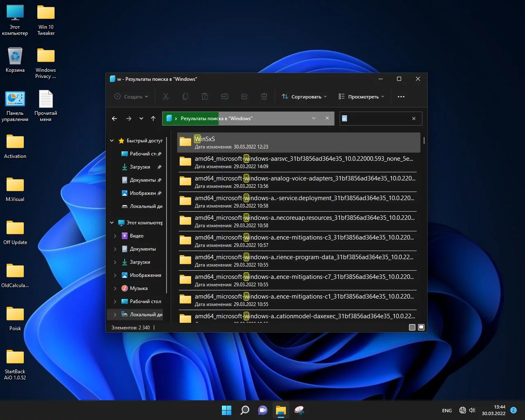525x420 pixels.
Task: Open the Сортировать dropdown menu
Action: [x=304, y=97]
